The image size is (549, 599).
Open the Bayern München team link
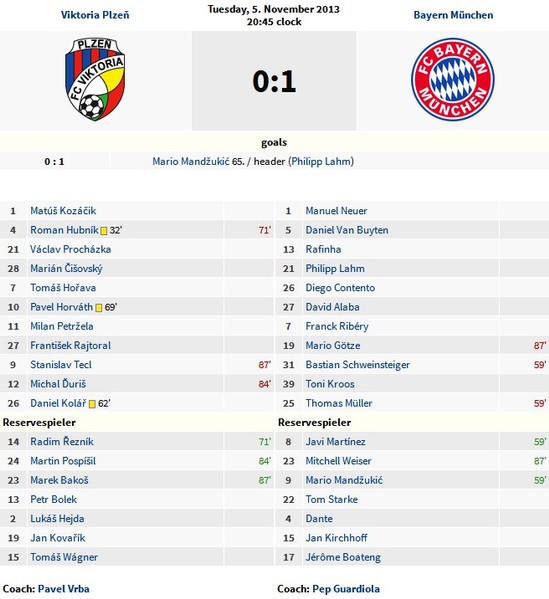[x=453, y=15]
